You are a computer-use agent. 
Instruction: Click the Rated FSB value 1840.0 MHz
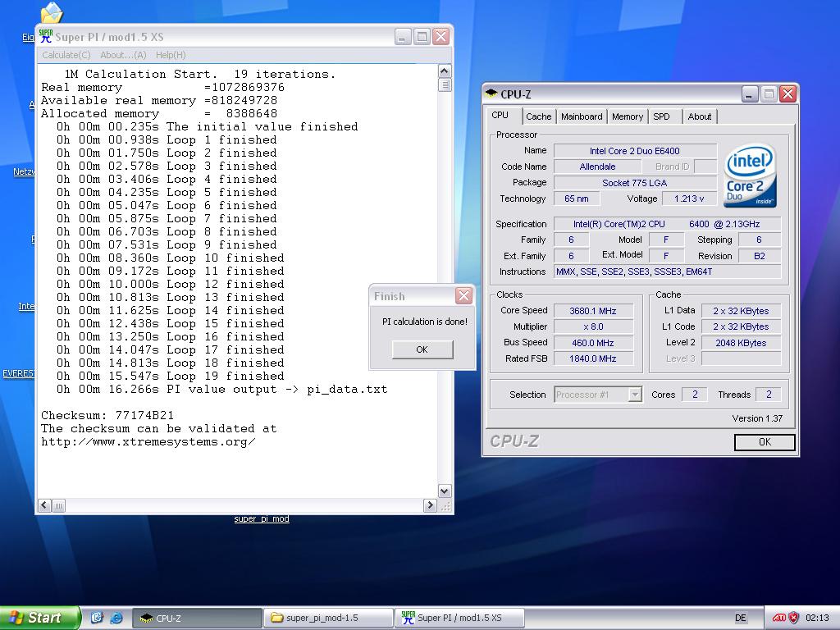pyautogui.click(x=593, y=358)
